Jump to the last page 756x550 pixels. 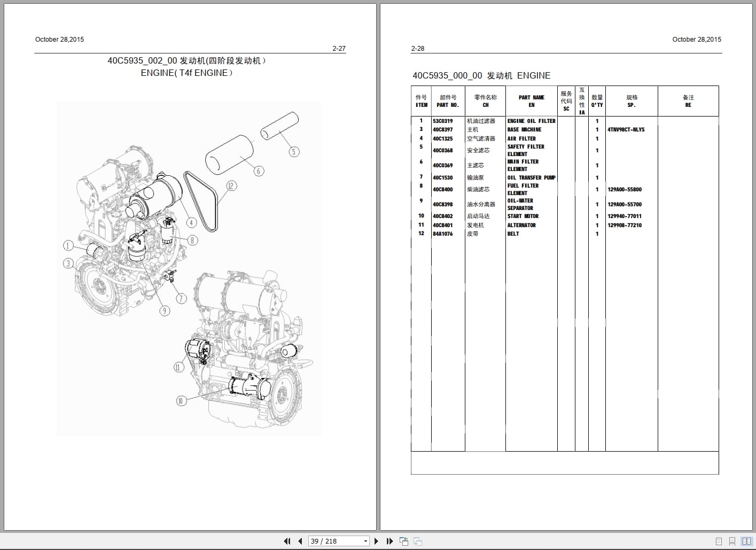389,541
